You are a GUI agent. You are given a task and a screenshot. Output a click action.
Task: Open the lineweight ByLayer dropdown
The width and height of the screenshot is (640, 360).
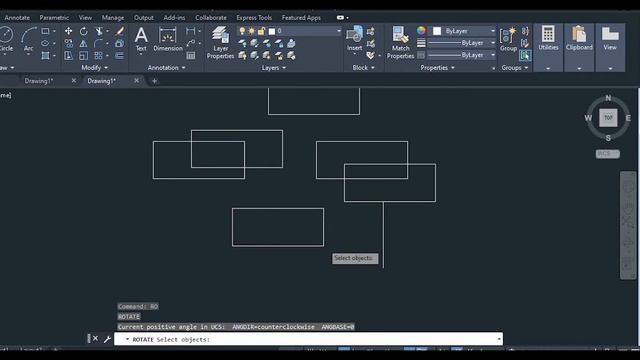[x=493, y=43]
